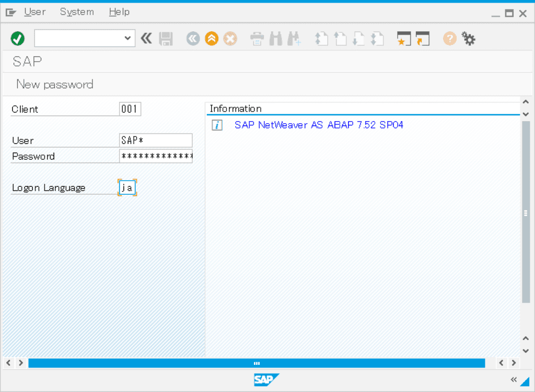The width and height of the screenshot is (535, 392).
Task: Click the Find binoculars icon
Action: tap(276, 39)
